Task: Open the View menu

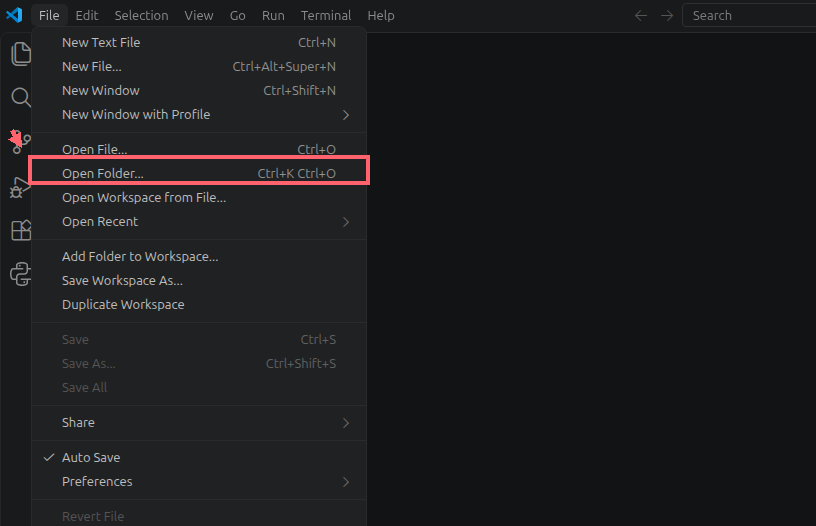Action: coord(199,16)
